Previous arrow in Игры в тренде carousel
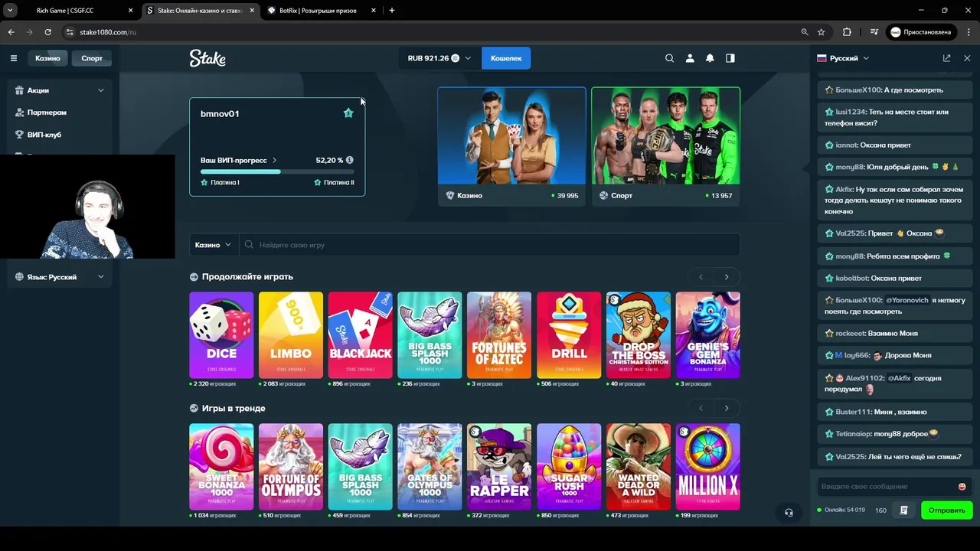 (701, 409)
